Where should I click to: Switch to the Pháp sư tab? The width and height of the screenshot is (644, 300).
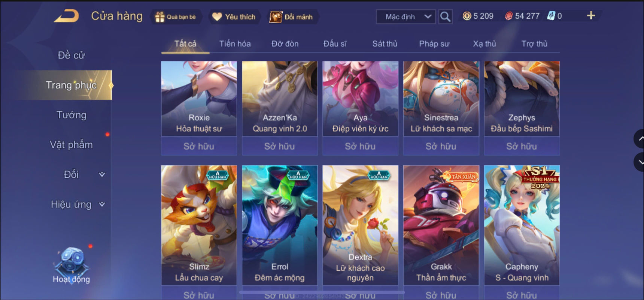[434, 43]
